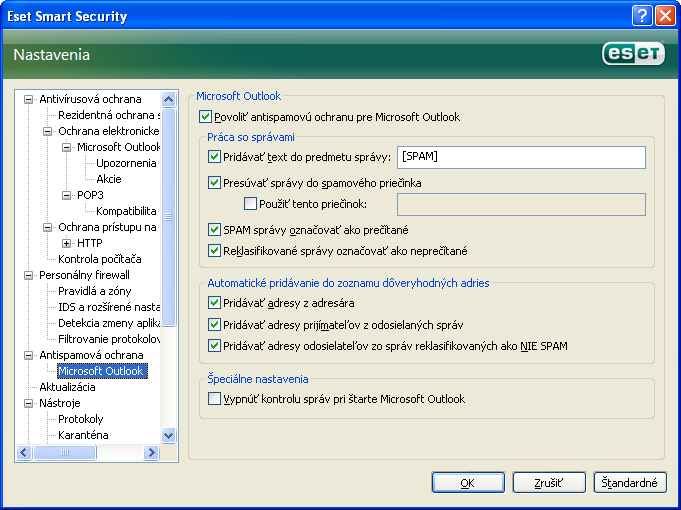The height and width of the screenshot is (510, 681).
Task: Uncheck Pridávať adresy z adresára
Action: point(214,302)
